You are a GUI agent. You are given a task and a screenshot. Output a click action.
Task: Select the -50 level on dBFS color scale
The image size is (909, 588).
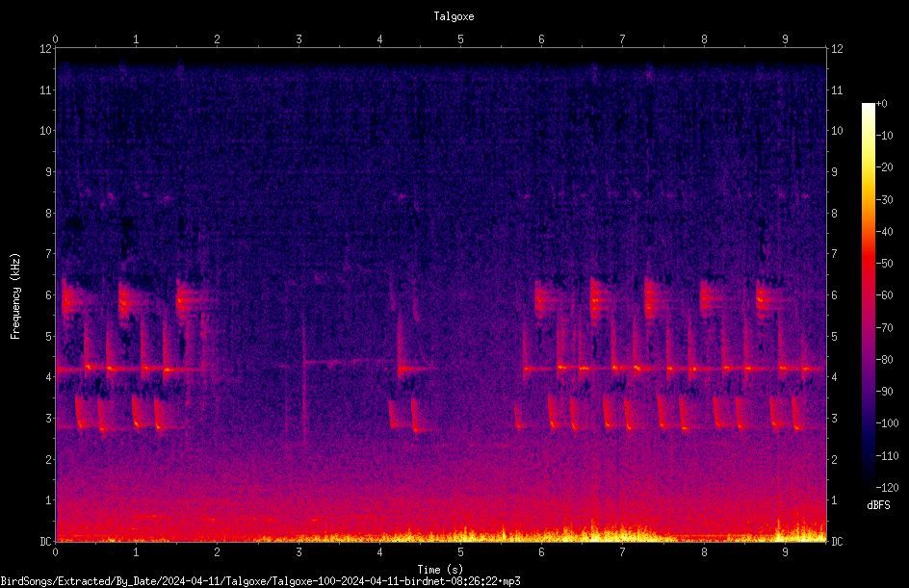pos(884,263)
